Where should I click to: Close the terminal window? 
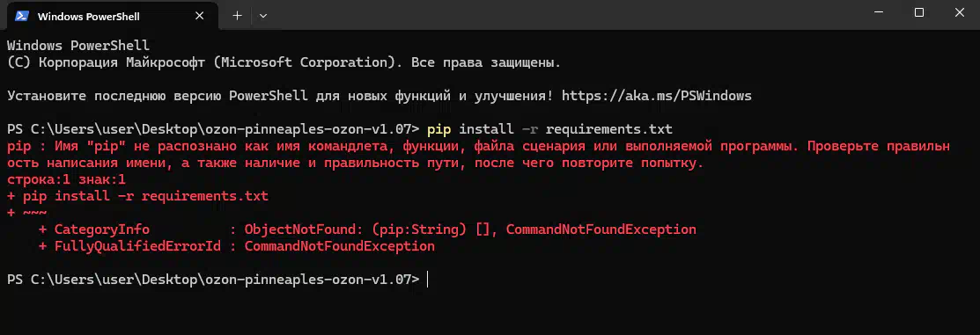[x=962, y=12]
